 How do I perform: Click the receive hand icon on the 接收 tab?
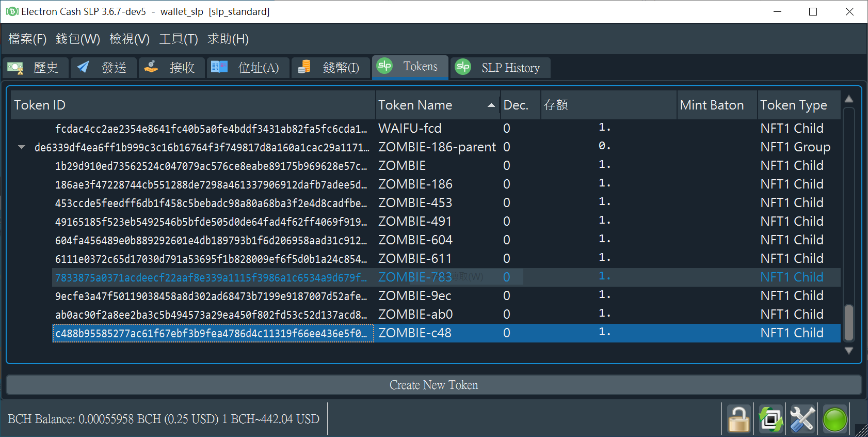coord(151,67)
